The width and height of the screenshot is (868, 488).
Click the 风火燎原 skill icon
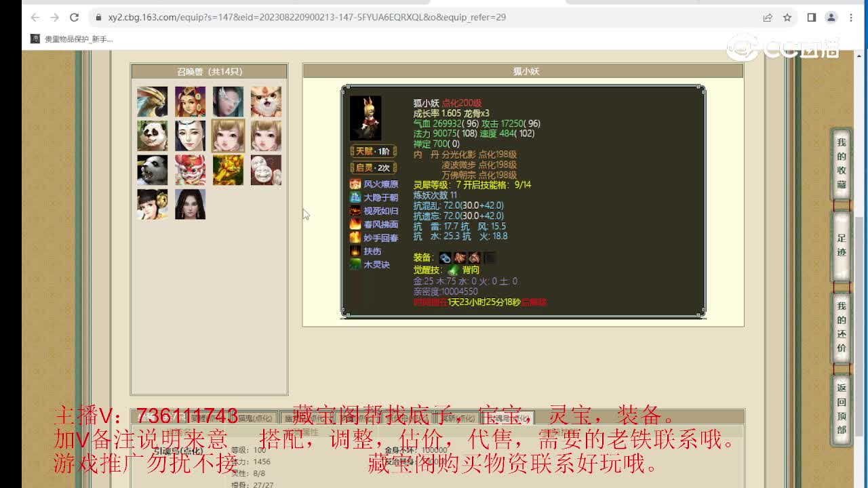point(355,184)
